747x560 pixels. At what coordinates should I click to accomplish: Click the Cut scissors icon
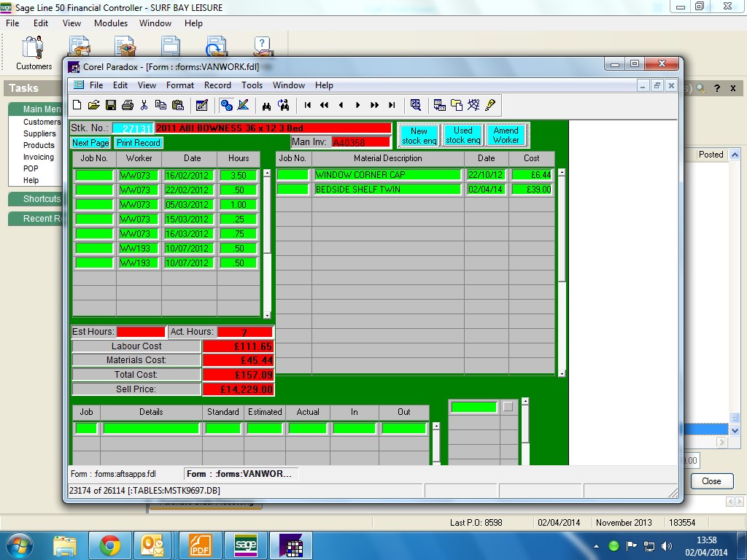click(x=144, y=105)
